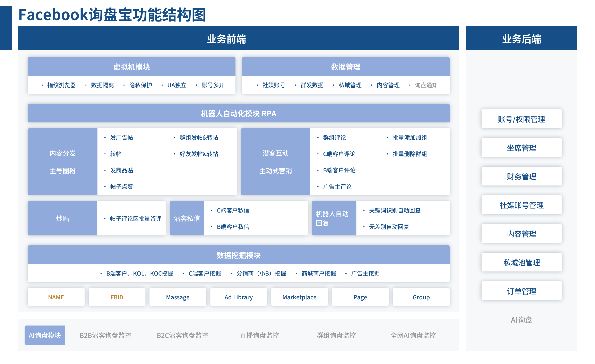Click the 群发数据 item

pos(312,85)
